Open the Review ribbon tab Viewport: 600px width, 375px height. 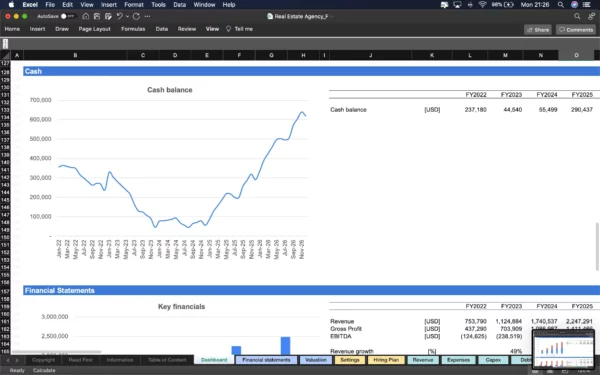(187, 29)
